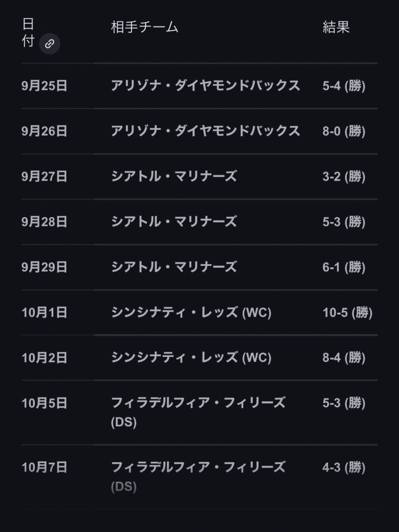Click the 4-3 (勝) result cell
399x532 pixels.
(x=344, y=467)
